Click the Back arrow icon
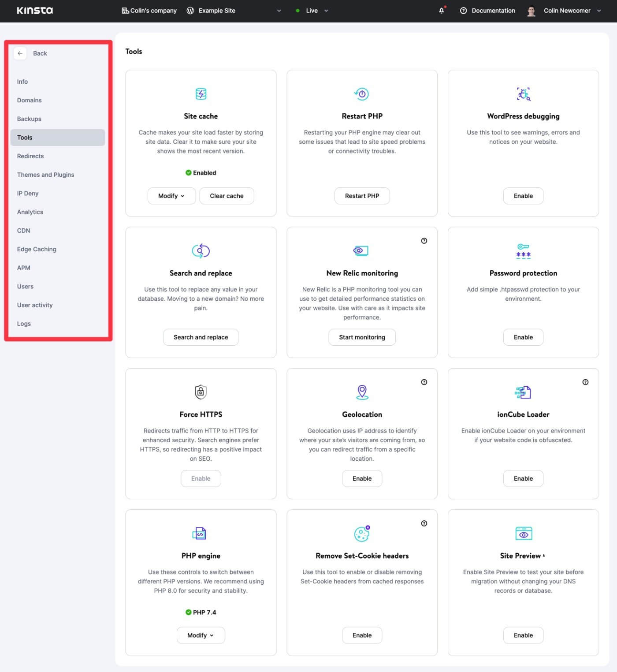The width and height of the screenshot is (617, 672). [20, 53]
